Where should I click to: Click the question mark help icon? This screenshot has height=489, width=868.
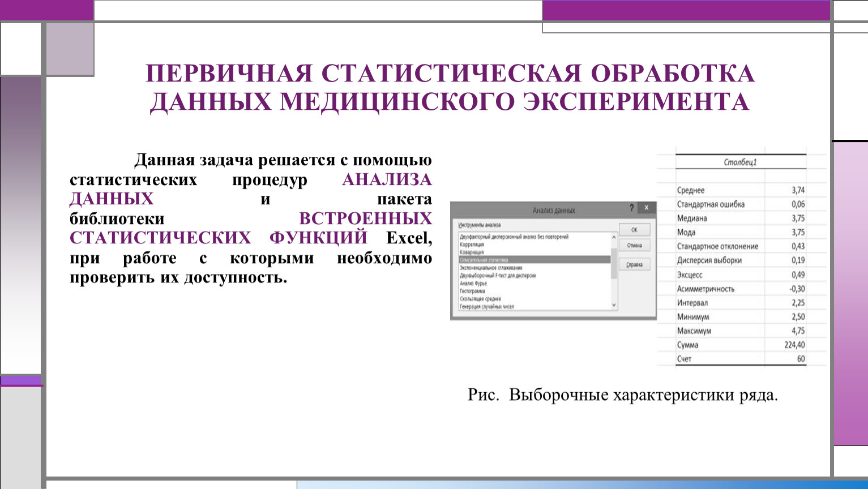point(632,208)
